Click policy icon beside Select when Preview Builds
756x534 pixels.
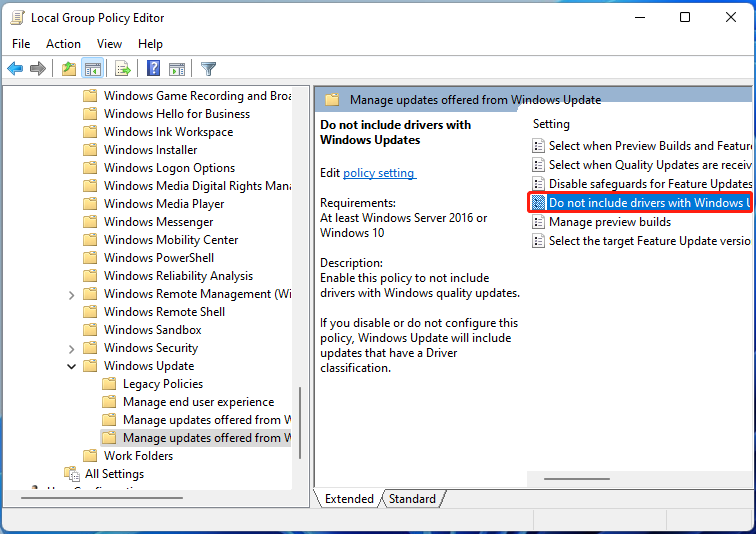pos(538,146)
